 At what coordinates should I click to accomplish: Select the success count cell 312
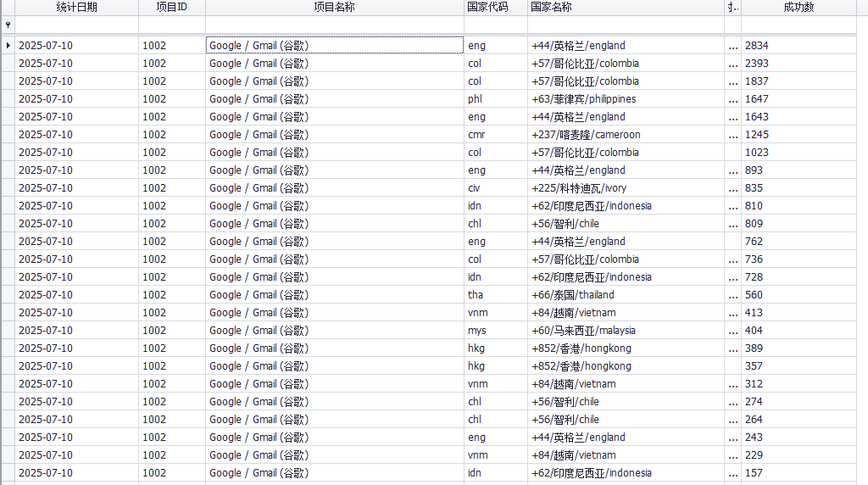point(798,384)
